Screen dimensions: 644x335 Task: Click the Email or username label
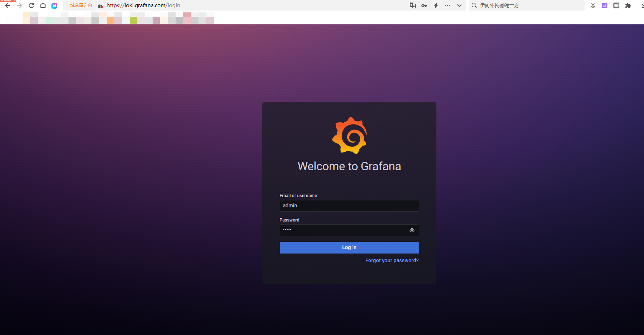coord(298,196)
